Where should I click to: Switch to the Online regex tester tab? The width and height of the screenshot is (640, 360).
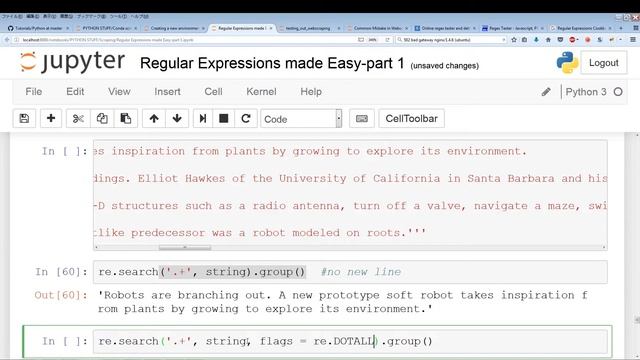click(x=445, y=28)
